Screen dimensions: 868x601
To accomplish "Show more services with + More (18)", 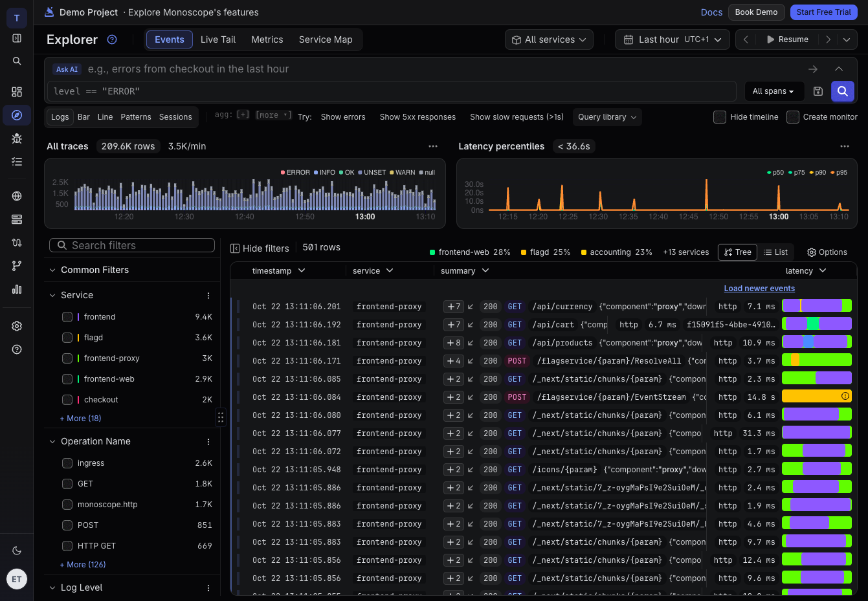I will click(80, 419).
